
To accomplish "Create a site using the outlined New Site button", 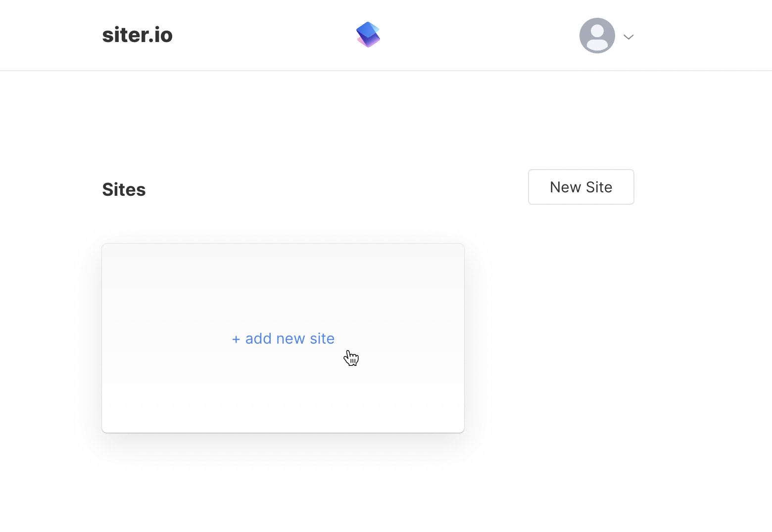I will (x=581, y=187).
